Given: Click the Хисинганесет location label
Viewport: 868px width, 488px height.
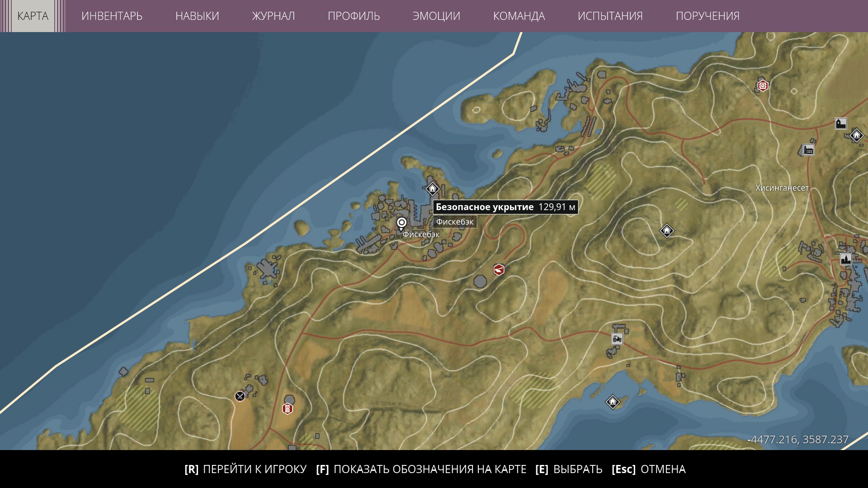Looking at the screenshot, I should click(782, 188).
